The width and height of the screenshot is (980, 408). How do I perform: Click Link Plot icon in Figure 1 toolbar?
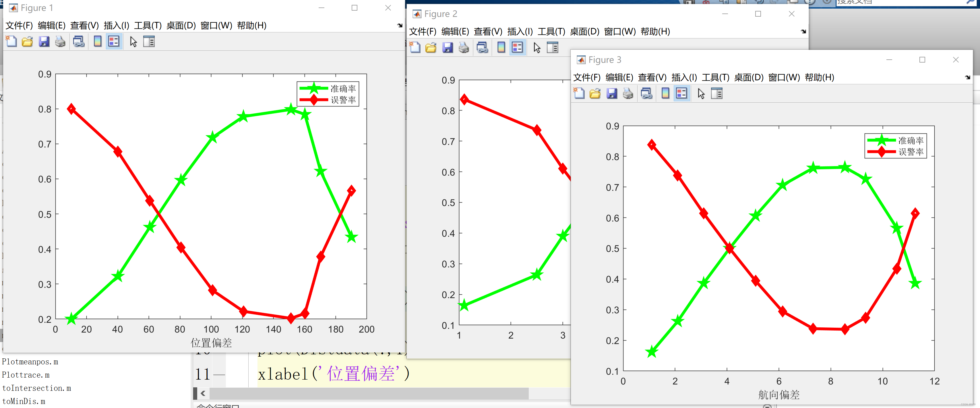[79, 41]
